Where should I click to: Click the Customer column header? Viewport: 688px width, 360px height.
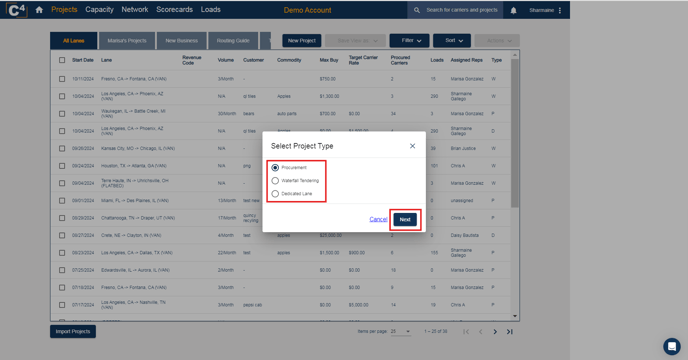[x=254, y=60]
